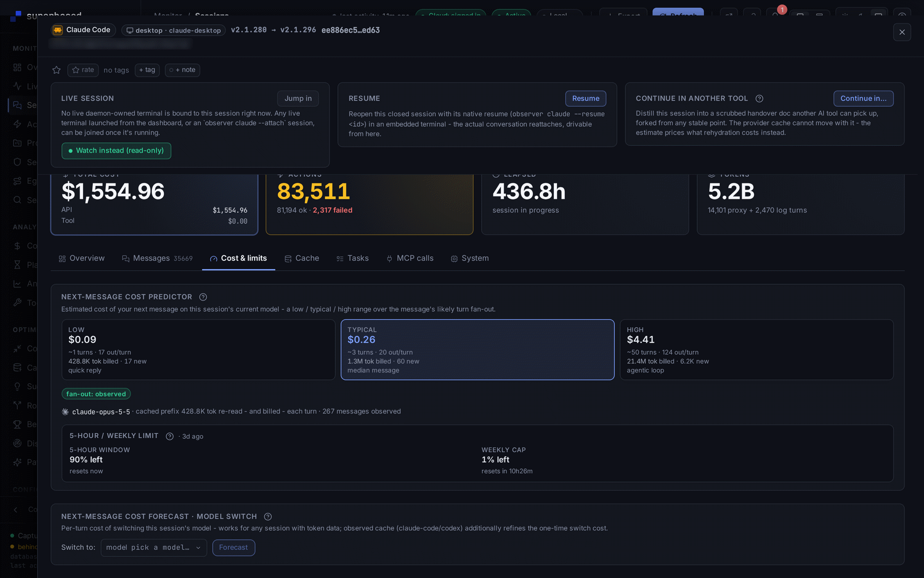Resume the closed session
The width and height of the screenshot is (924, 578).
pyautogui.click(x=586, y=98)
